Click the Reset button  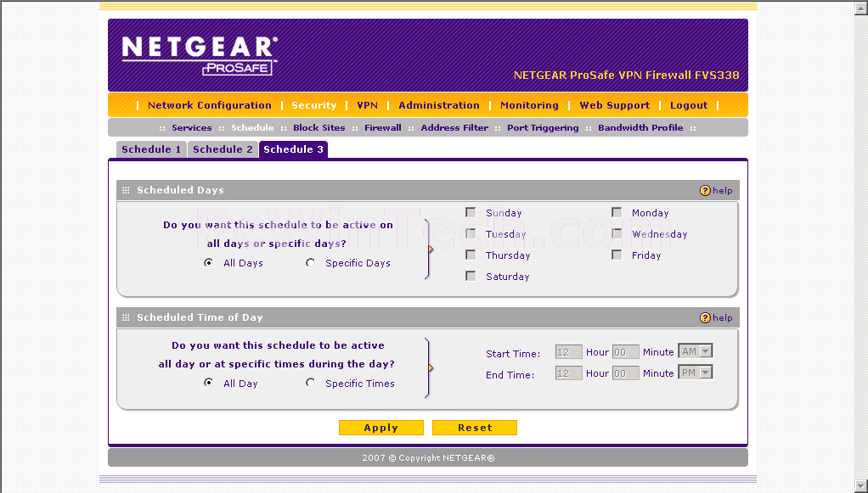(x=475, y=428)
